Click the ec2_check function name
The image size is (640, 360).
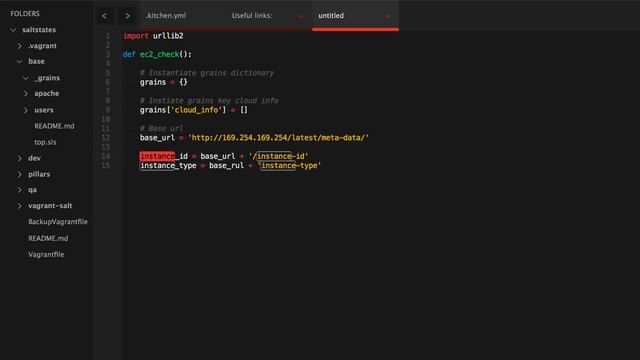[159, 54]
